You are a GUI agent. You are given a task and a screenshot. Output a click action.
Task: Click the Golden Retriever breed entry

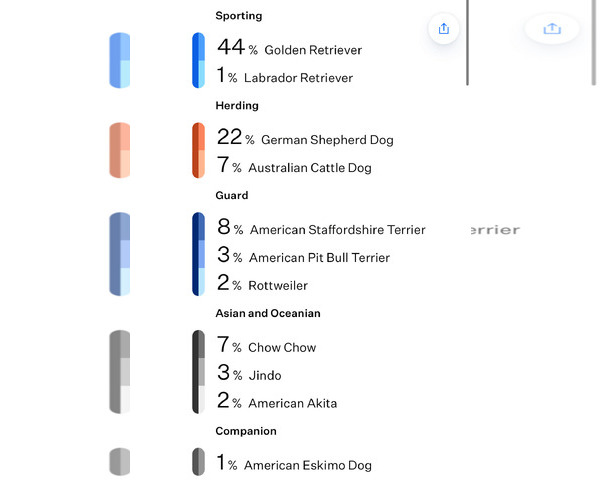[312, 50]
